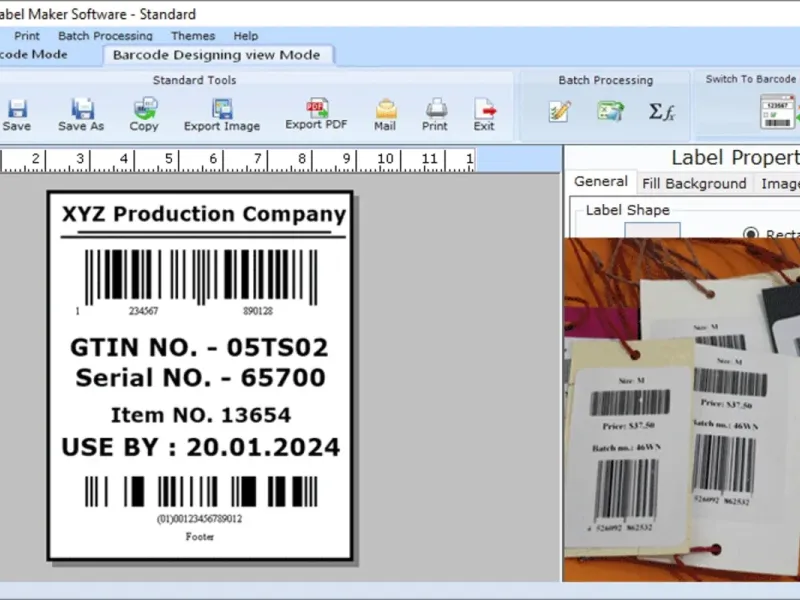The image size is (800, 600).
Task: Select XYZ Production Company heading on label
Action: [204, 214]
